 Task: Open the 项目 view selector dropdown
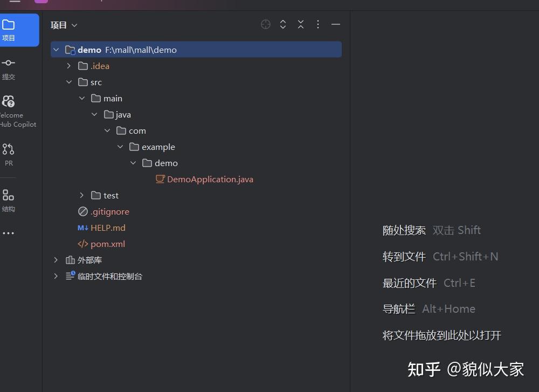pos(64,25)
